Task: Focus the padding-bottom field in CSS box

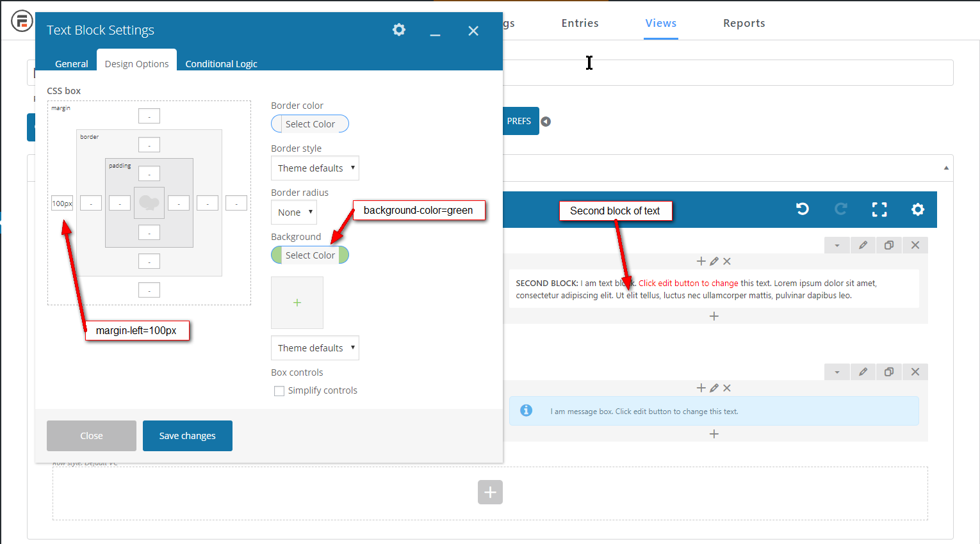Action: [x=149, y=232]
